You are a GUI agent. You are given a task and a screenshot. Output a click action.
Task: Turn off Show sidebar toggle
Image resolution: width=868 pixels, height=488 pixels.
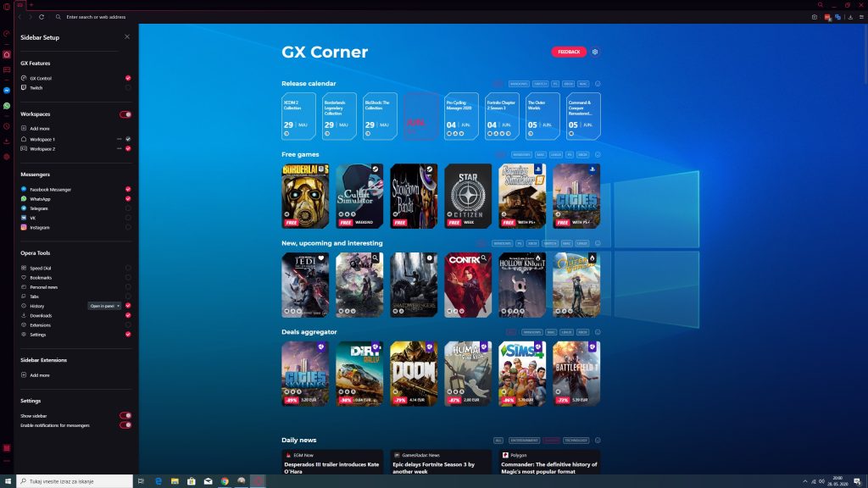click(x=125, y=415)
